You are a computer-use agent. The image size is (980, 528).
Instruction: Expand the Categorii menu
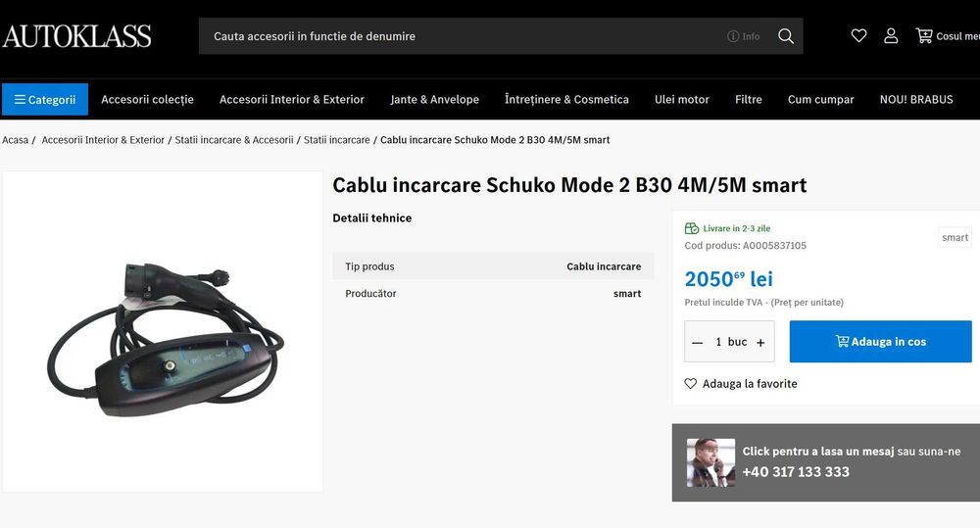click(45, 99)
